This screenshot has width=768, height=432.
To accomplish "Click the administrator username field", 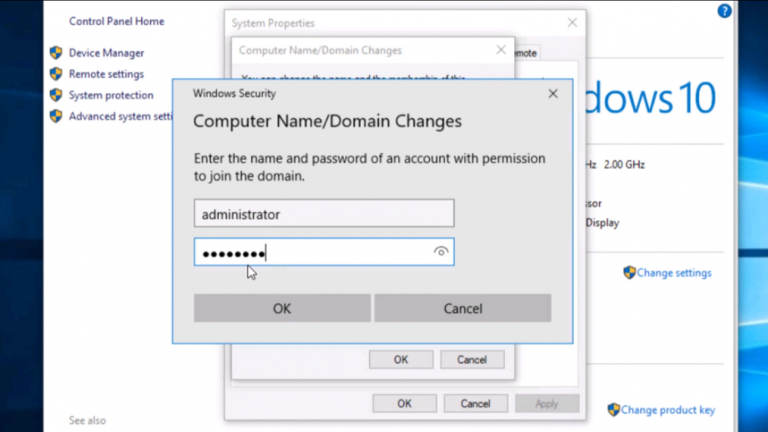I will click(x=324, y=213).
